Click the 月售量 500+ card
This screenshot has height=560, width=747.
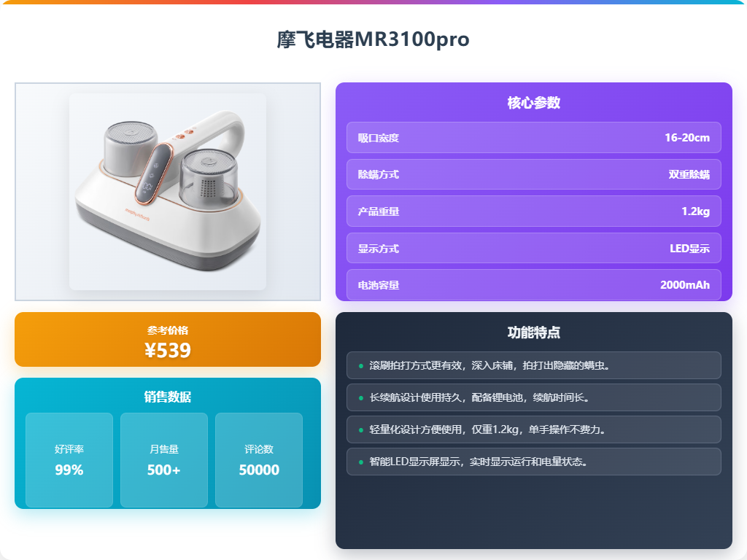tap(164, 460)
